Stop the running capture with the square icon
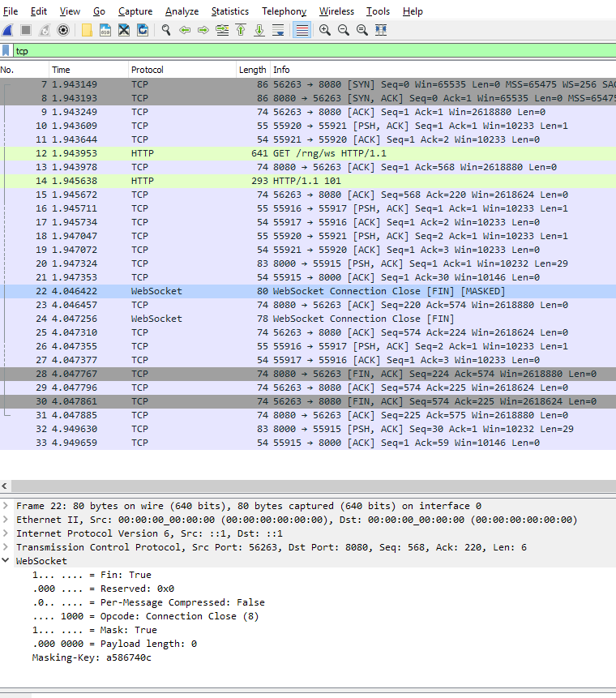The height and width of the screenshot is (698, 616). click(26, 30)
